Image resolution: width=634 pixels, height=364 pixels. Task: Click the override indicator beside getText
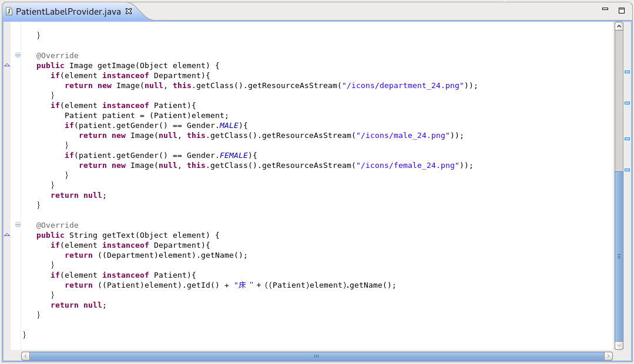click(x=7, y=235)
